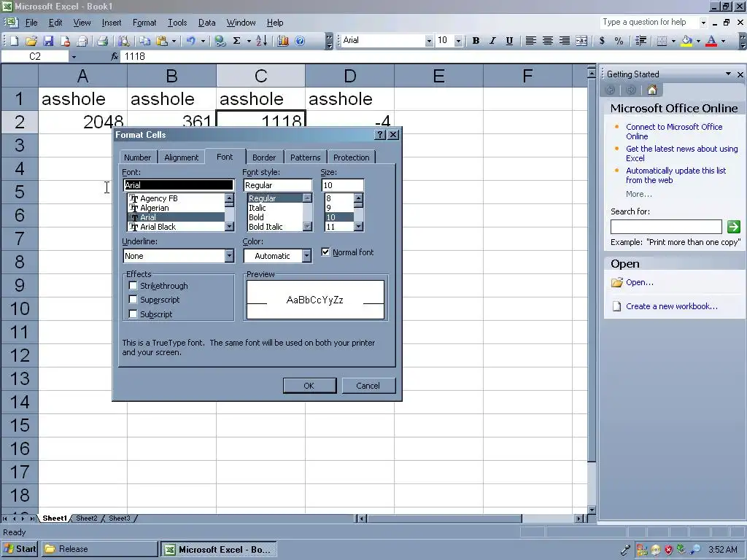
Task: Apply Currency Style dollar icon
Action: tap(602, 41)
